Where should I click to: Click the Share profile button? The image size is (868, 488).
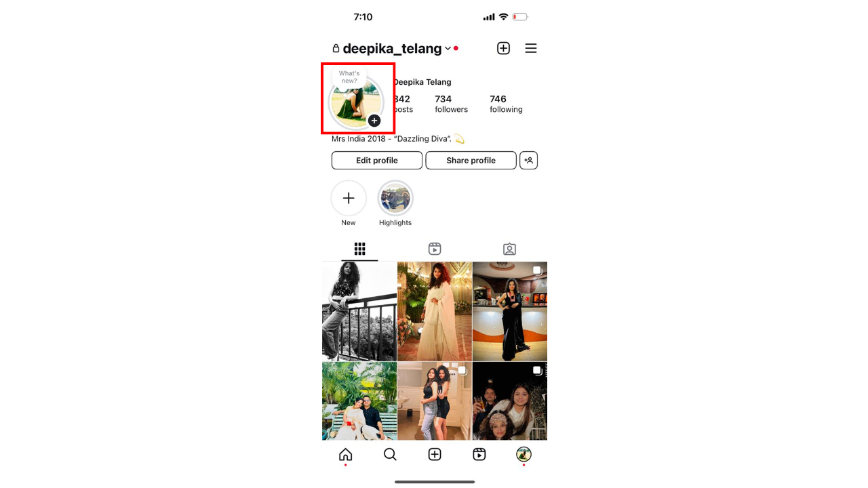pyautogui.click(x=471, y=161)
